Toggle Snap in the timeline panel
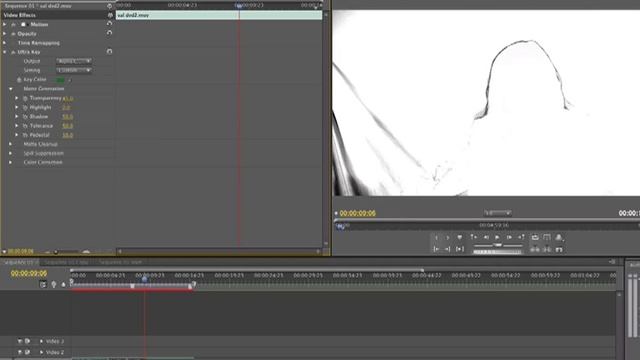640x360 pixels. pos(43,284)
